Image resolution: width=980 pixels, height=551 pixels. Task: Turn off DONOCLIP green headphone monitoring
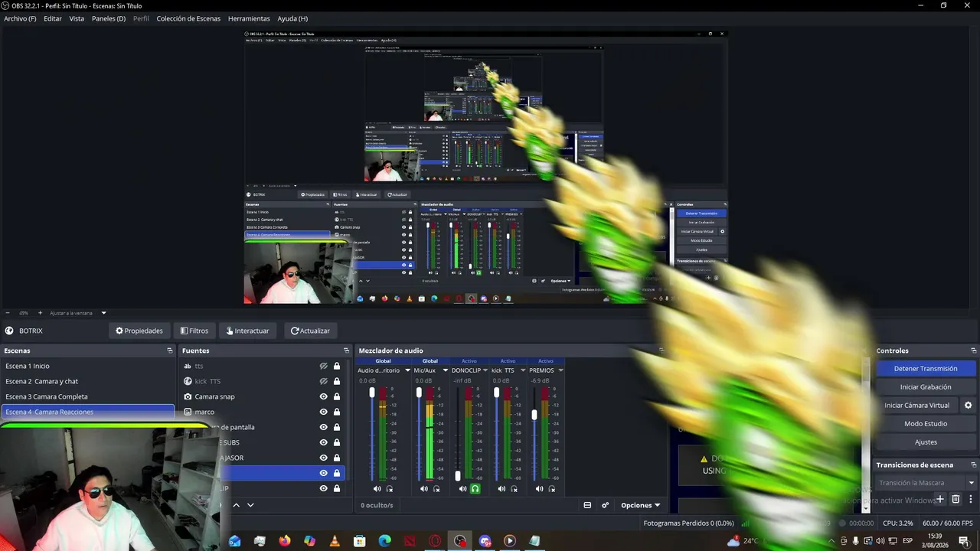pos(475,489)
